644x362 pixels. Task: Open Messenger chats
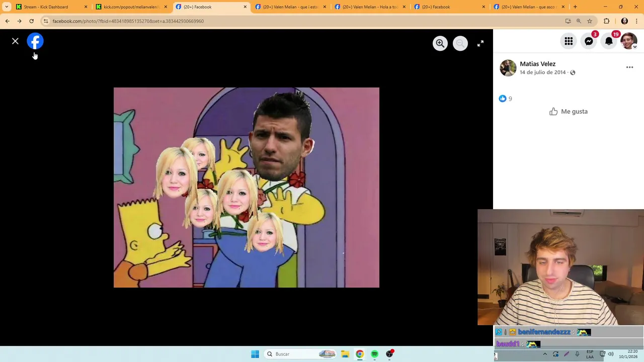click(x=589, y=41)
